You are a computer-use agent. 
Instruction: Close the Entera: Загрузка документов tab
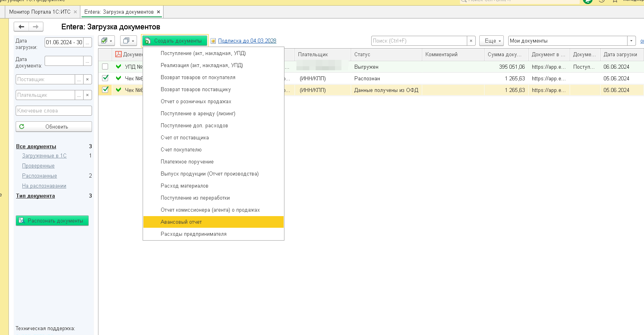click(x=158, y=12)
